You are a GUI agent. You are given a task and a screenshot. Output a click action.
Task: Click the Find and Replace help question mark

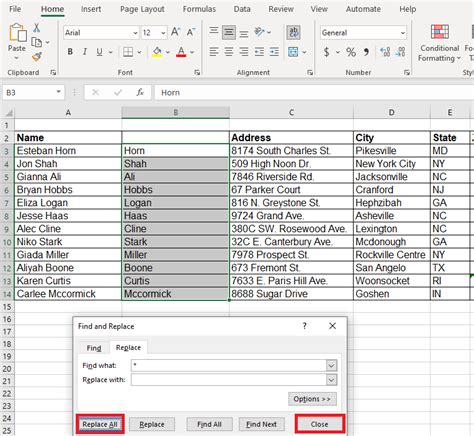pyautogui.click(x=304, y=326)
